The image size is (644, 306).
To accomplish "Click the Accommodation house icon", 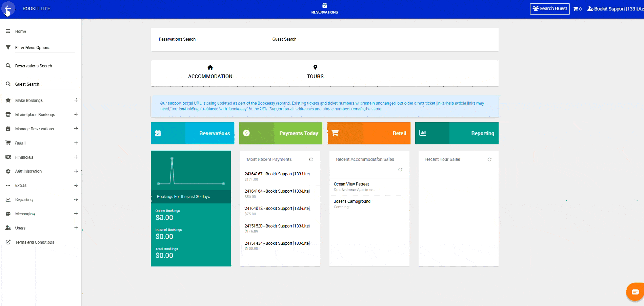I will pyautogui.click(x=210, y=67).
